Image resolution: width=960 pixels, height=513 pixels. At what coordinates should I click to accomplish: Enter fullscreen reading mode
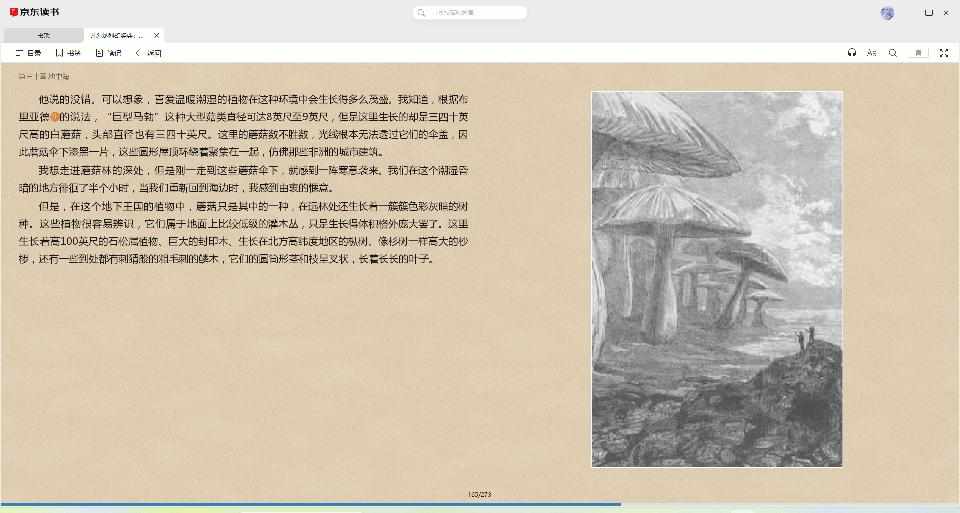tap(943, 53)
